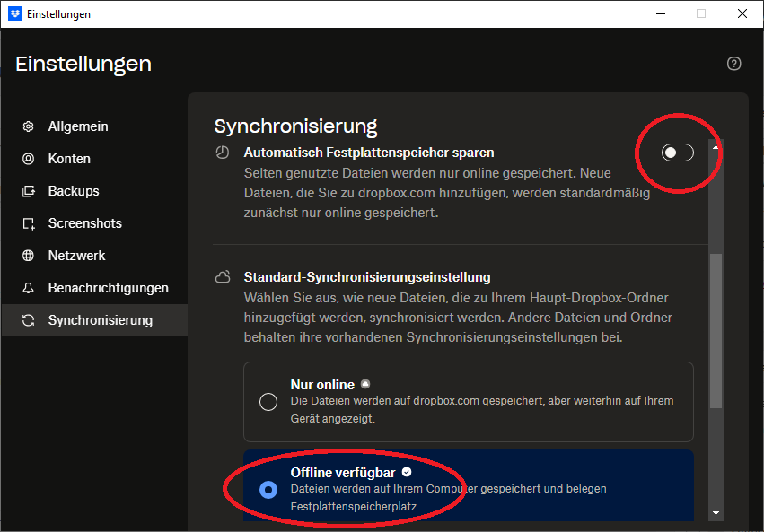764x532 pixels.
Task: Click the Allgemein gear icon
Action: [29, 126]
